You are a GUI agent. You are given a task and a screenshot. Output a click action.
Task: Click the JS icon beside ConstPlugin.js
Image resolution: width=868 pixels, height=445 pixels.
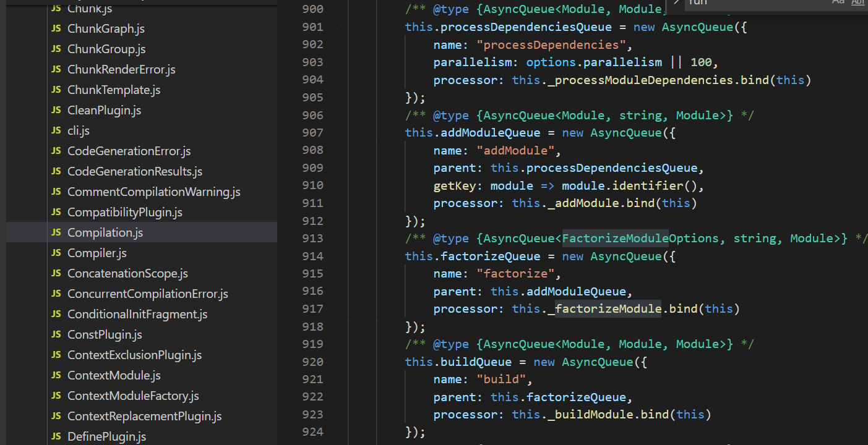(x=56, y=334)
